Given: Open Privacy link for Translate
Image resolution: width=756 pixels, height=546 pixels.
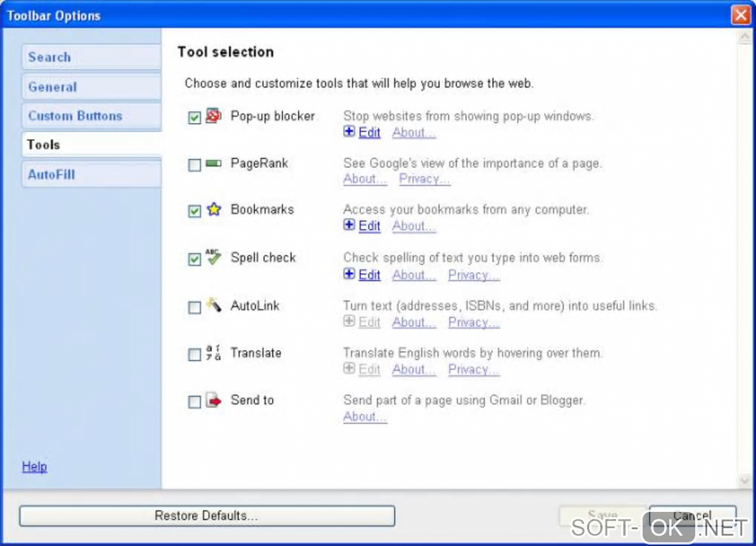Looking at the screenshot, I should pyautogui.click(x=474, y=369).
